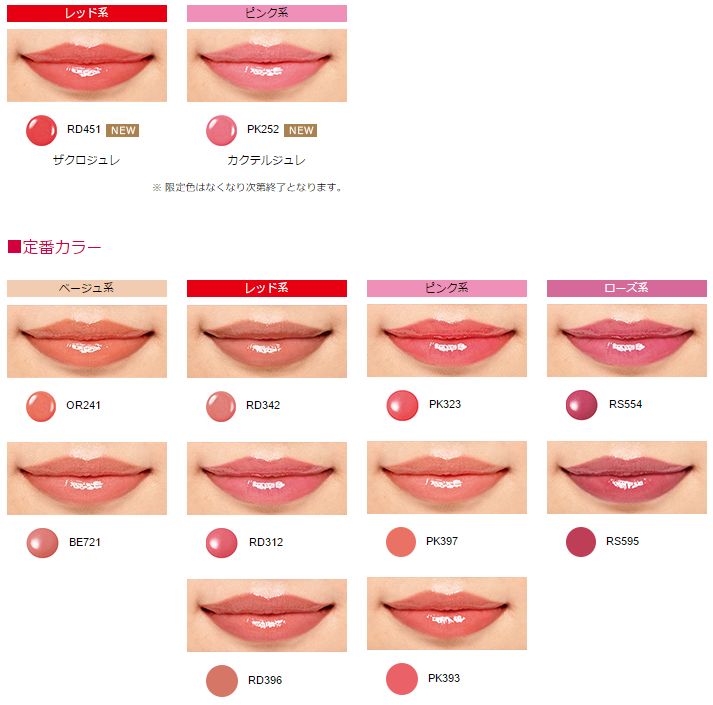Select the RD451 red color swatch
This screenshot has height=705, width=713.
click(x=41, y=131)
